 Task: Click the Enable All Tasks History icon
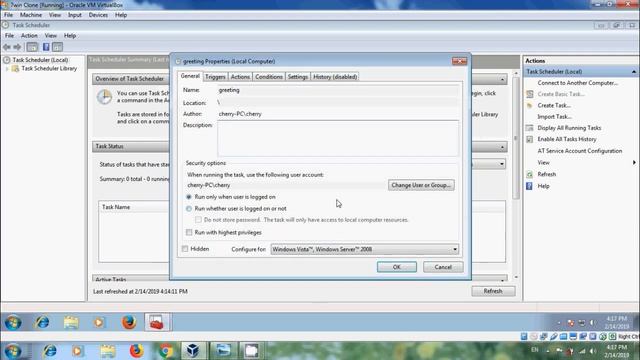click(x=530, y=140)
